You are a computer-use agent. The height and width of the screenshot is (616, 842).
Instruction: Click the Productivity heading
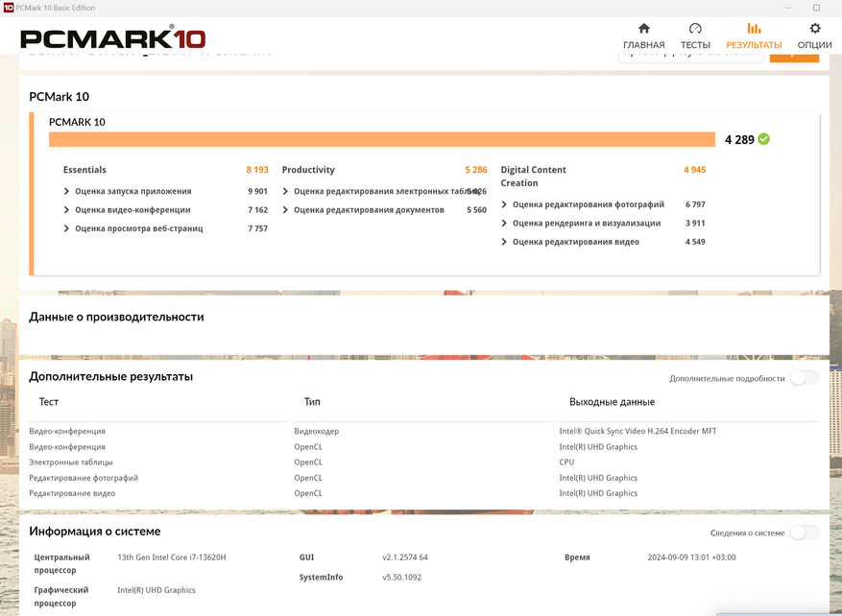pyautogui.click(x=308, y=170)
